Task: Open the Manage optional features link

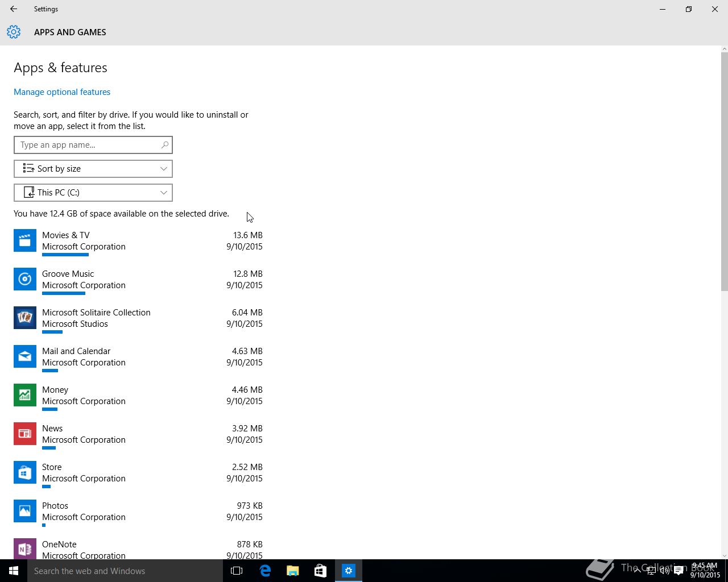Action: tap(62, 92)
